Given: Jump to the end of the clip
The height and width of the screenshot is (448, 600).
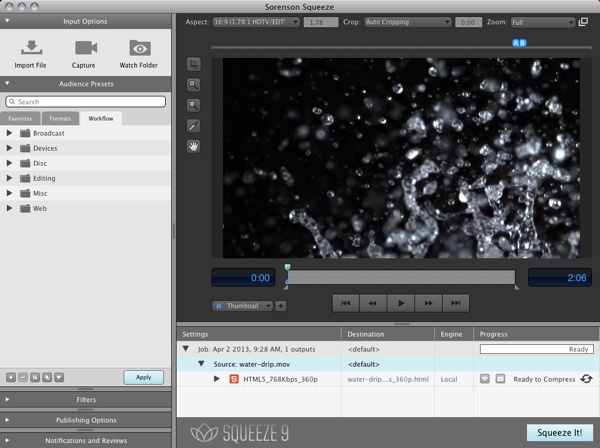Looking at the screenshot, I should [455, 302].
